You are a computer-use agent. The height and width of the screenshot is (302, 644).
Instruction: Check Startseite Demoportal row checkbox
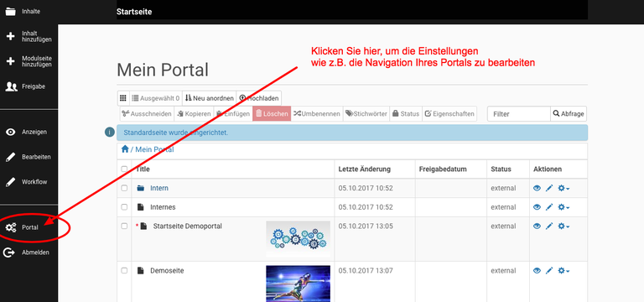tap(124, 226)
